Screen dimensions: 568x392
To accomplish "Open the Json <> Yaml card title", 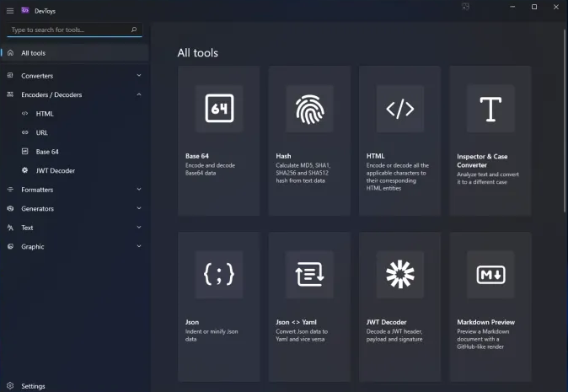I will [x=296, y=322].
